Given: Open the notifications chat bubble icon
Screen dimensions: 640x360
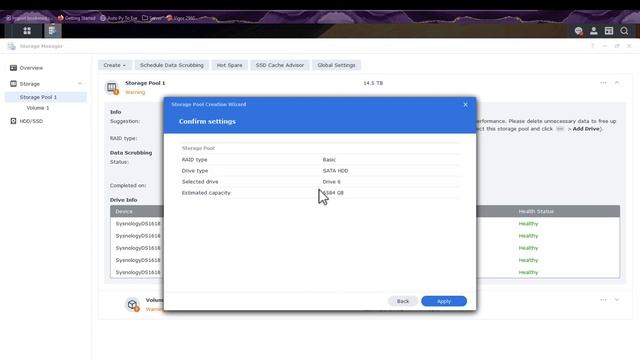Looking at the screenshot, I should (x=578, y=31).
